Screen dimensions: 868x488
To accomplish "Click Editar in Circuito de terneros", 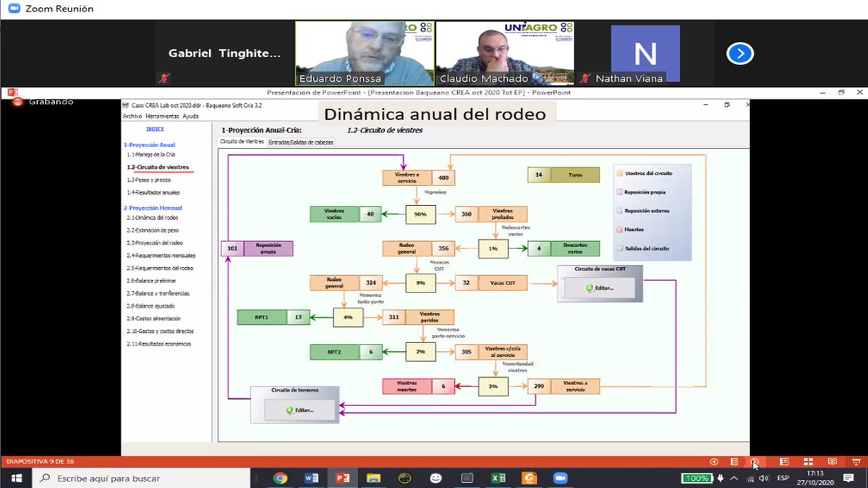I will pos(301,410).
